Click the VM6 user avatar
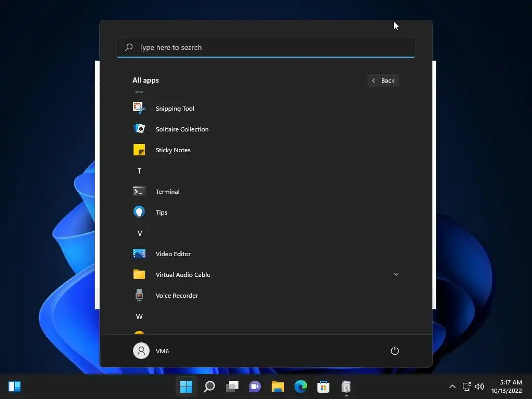Image resolution: width=532 pixels, height=399 pixels. tap(141, 351)
